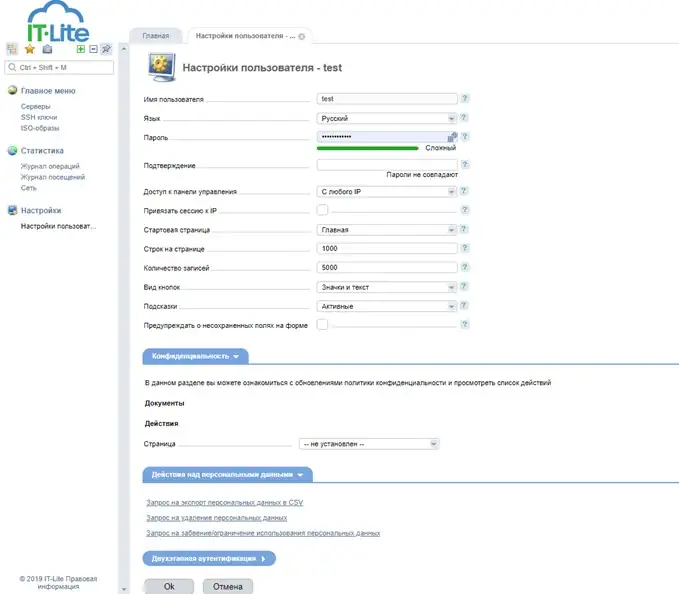Open the Вид кнопок dropdown

tap(386, 287)
